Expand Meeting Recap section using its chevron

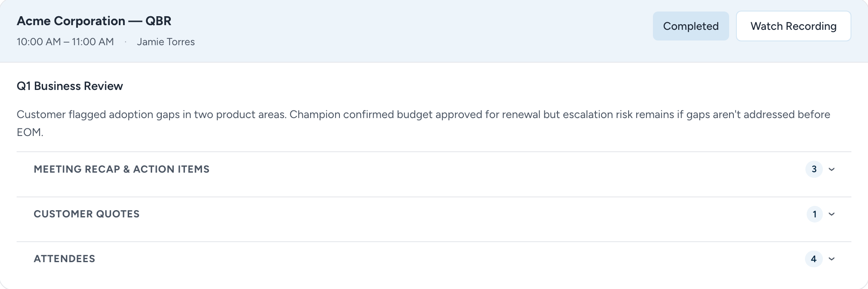pyautogui.click(x=831, y=169)
